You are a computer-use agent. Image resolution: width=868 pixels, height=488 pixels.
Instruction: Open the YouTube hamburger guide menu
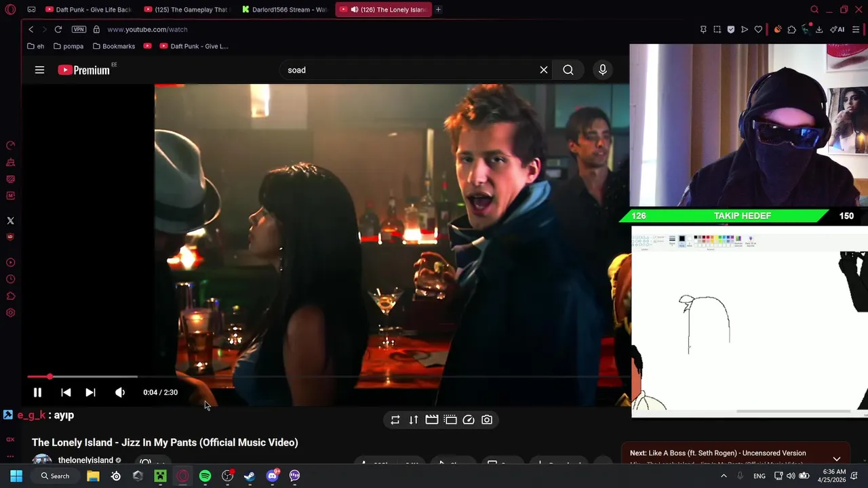(39, 70)
